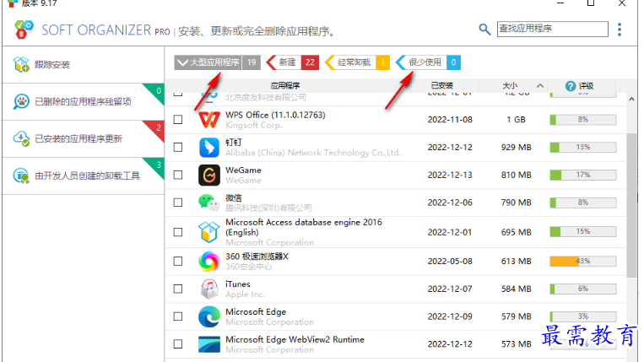The height and width of the screenshot is (362, 644).
Task: Open the three-dot options menu
Action: pyautogui.click(x=620, y=30)
